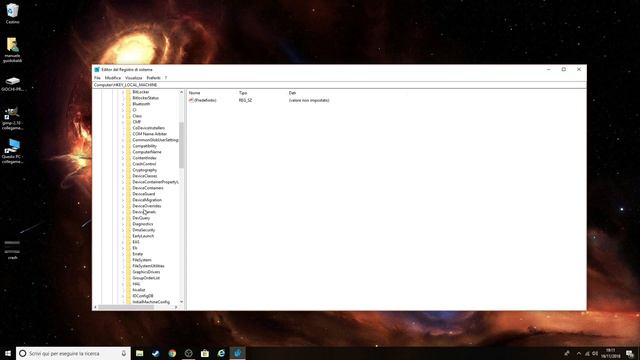
Task: Open the Cestino recycle bin desktop icon
Action: [12, 13]
